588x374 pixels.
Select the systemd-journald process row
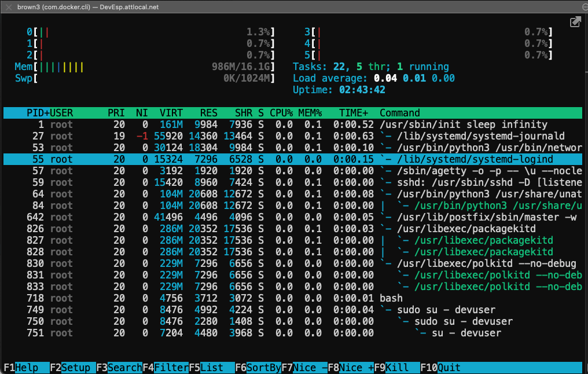pos(293,136)
